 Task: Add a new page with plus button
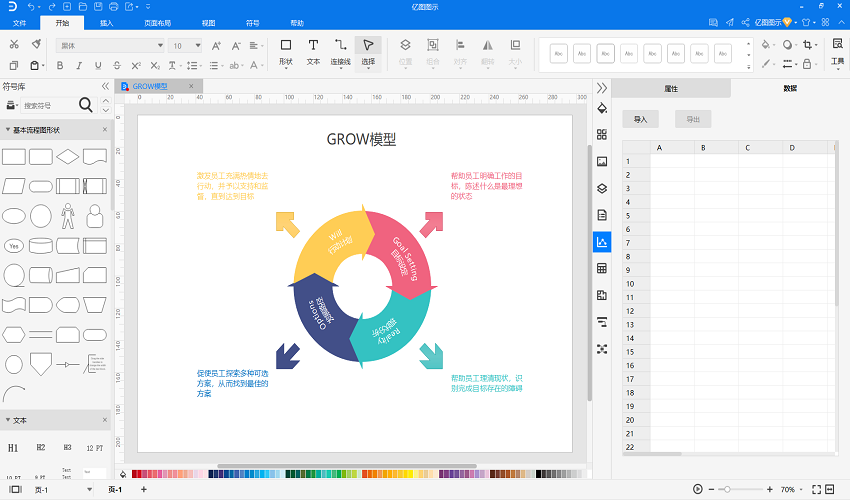(144, 489)
